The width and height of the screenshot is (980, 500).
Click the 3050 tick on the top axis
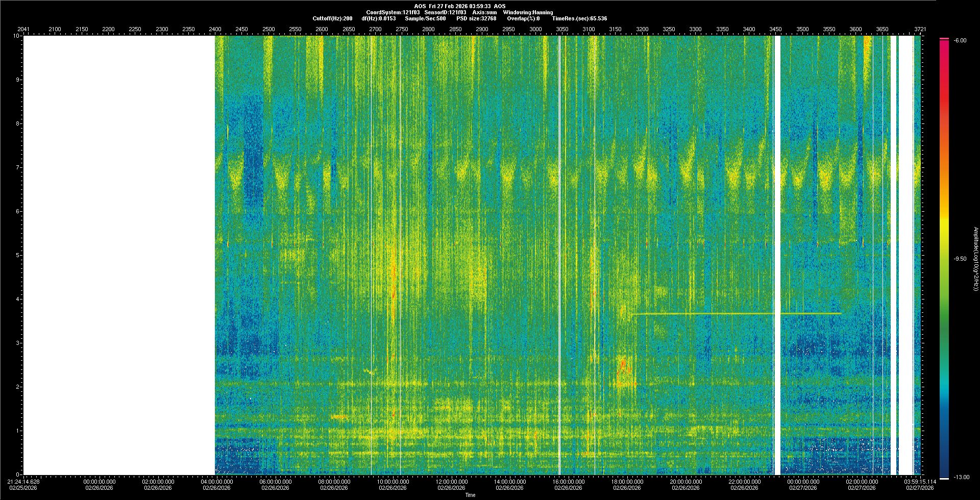(x=562, y=29)
